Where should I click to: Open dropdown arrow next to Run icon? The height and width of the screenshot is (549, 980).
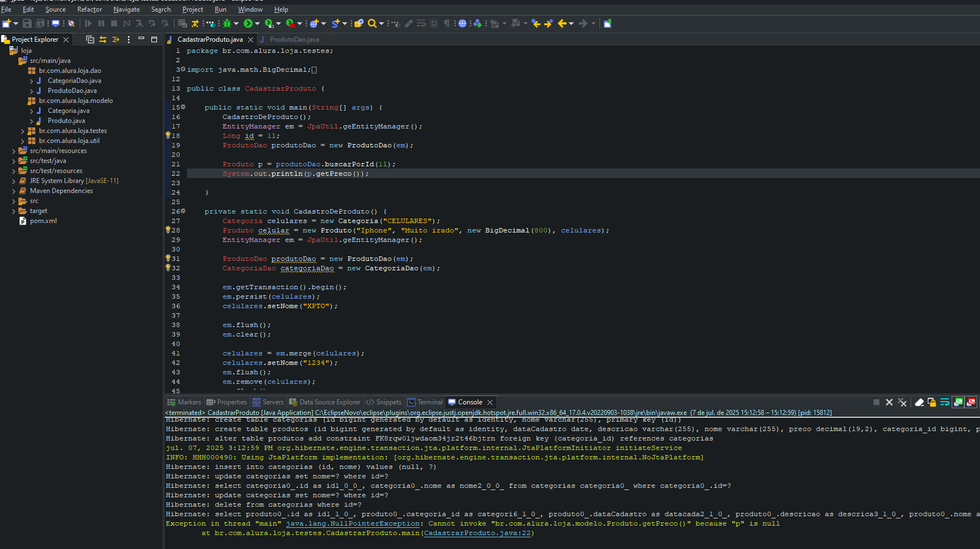point(257,23)
